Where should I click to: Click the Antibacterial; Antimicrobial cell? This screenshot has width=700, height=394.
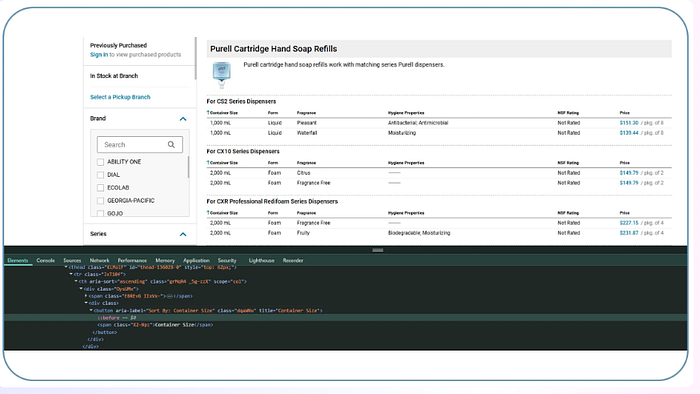[418, 123]
